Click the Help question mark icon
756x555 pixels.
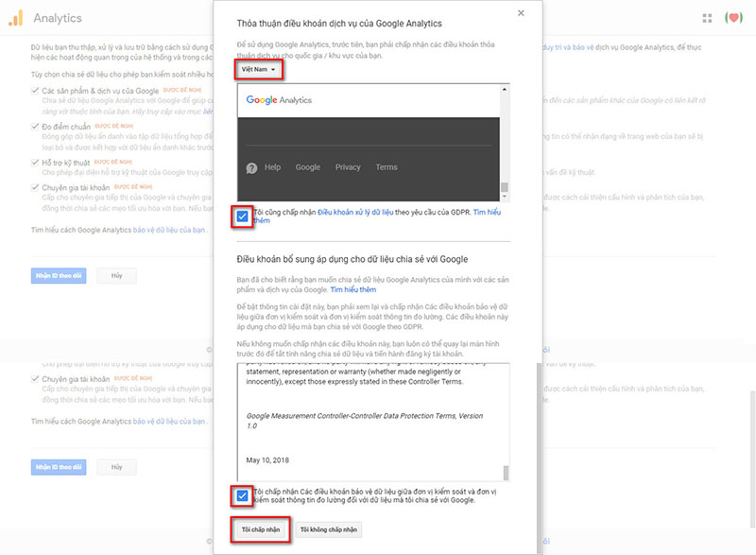[x=252, y=167]
